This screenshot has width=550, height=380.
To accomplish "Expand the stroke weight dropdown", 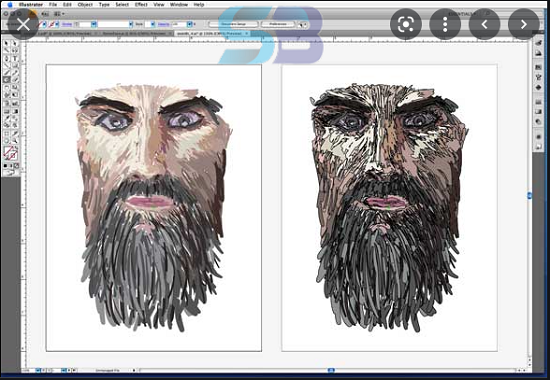I will 94,25.
